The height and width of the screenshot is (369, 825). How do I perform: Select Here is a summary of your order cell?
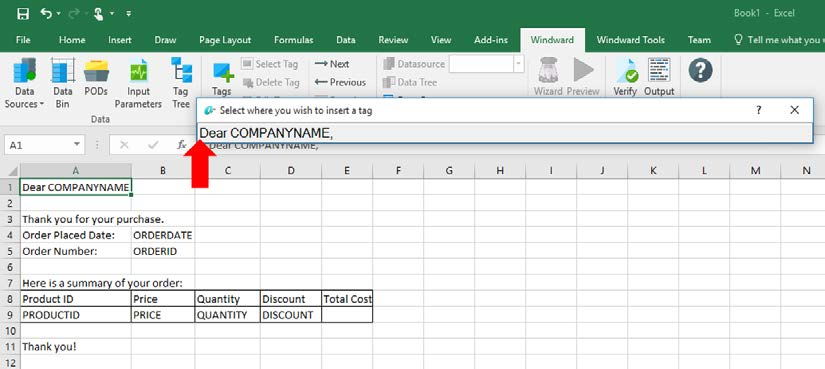pos(76,283)
